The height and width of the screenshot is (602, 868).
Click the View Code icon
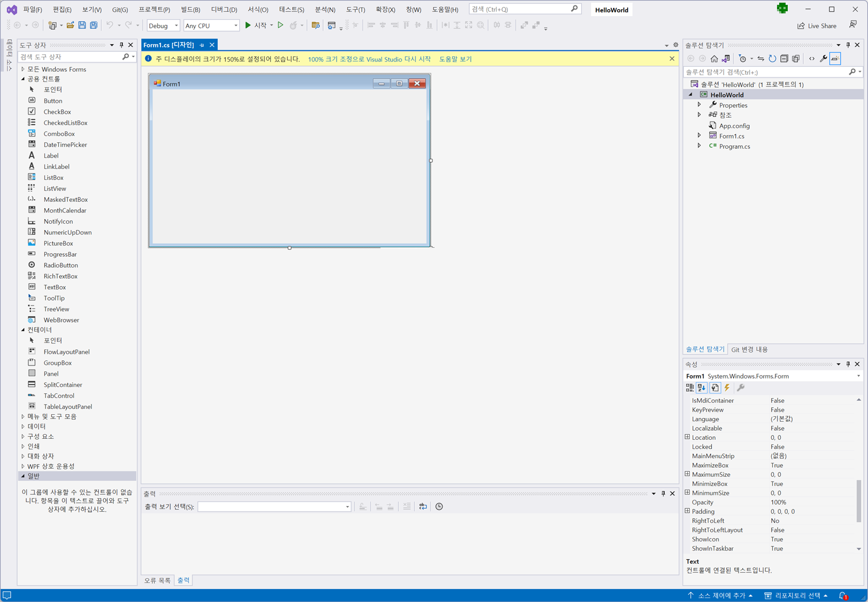pos(812,58)
